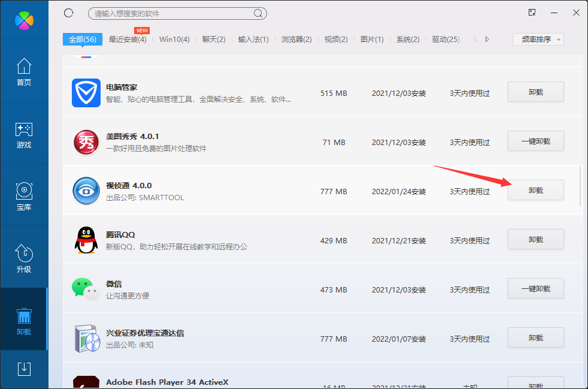Click the 让沟通更方便 description

128,296
